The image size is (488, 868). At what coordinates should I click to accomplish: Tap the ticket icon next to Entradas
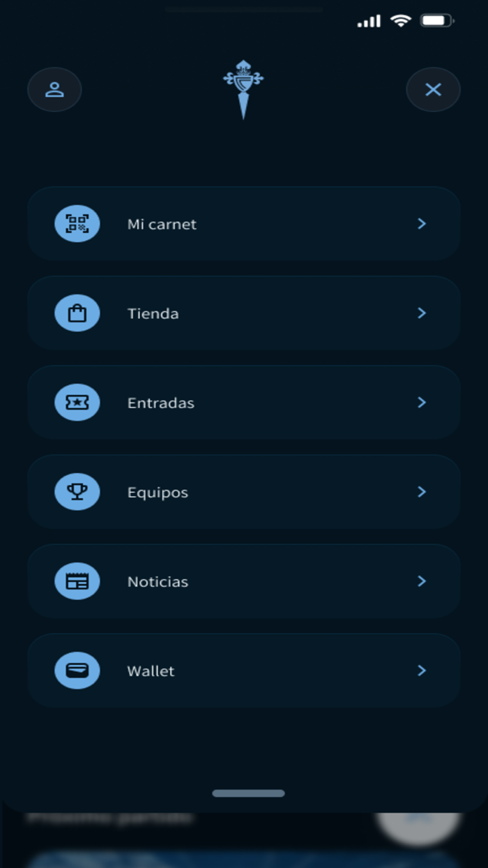pyautogui.click(x=77, y=403)
